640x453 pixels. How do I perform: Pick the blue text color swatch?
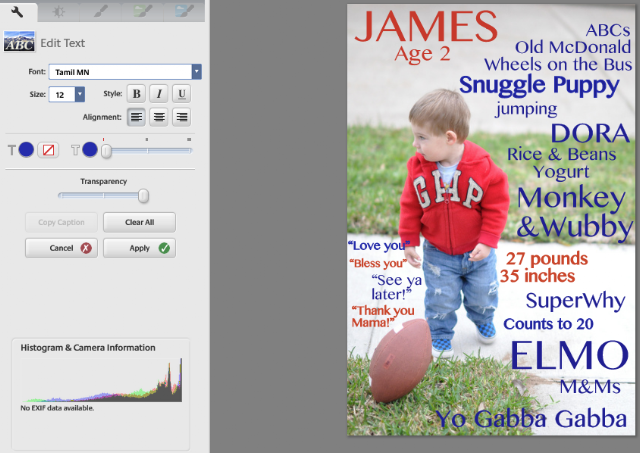point(26,150)
